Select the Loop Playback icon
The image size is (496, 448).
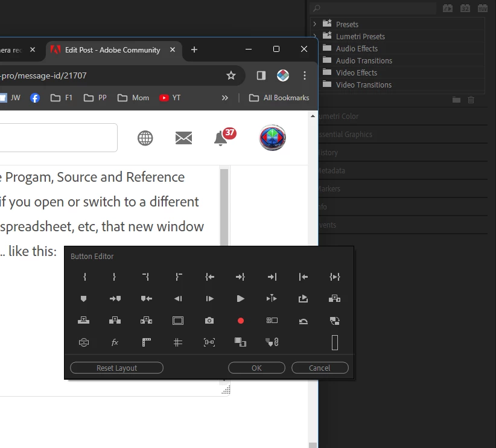[303, 298]
